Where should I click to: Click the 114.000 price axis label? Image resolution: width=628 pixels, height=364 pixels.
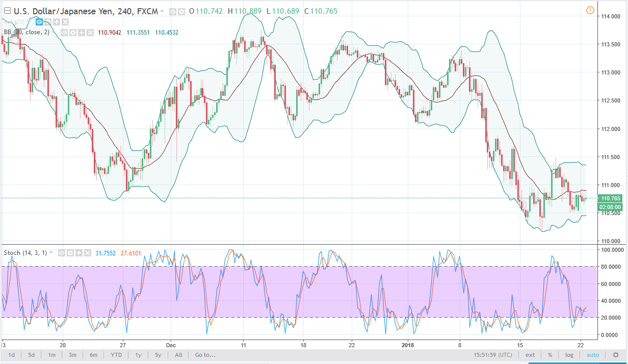coord(610,17)
